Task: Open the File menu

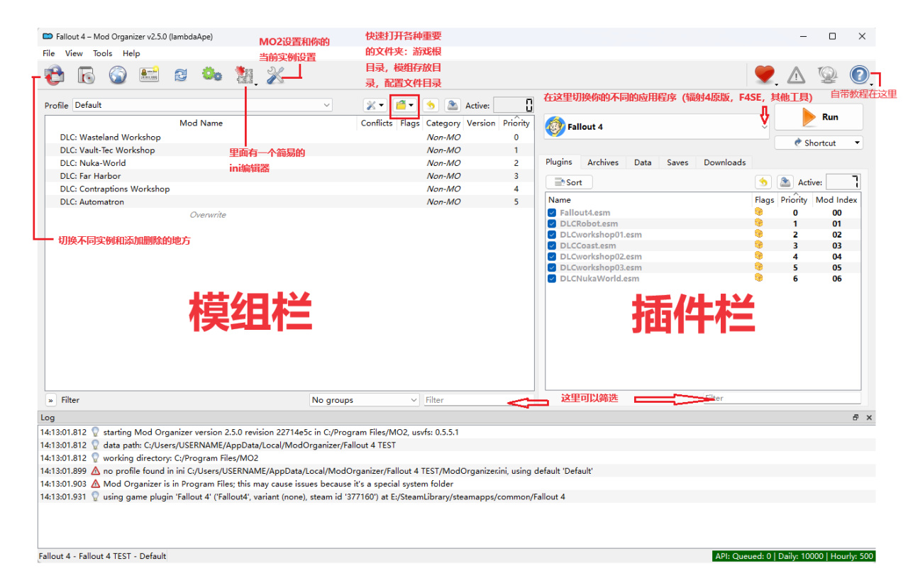Action: 49,53
